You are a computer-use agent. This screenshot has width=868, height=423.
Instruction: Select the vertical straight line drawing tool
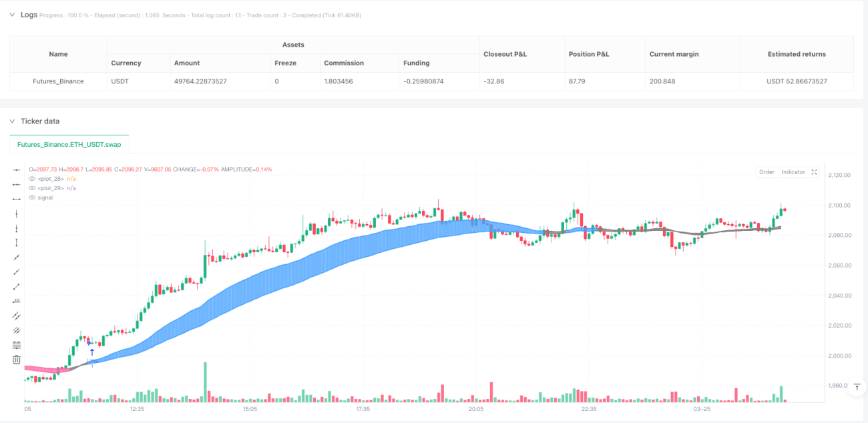tap(17, 214)
